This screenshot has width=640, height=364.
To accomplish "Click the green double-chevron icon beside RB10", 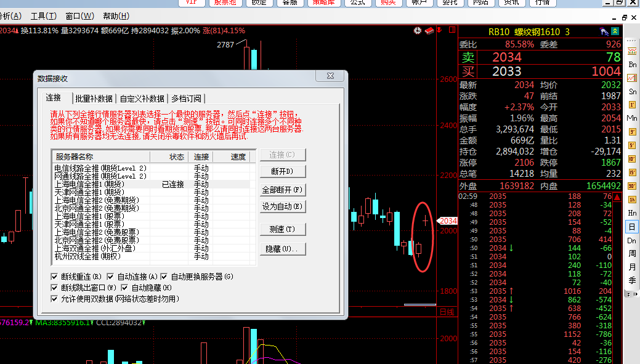I will [615, 31].
